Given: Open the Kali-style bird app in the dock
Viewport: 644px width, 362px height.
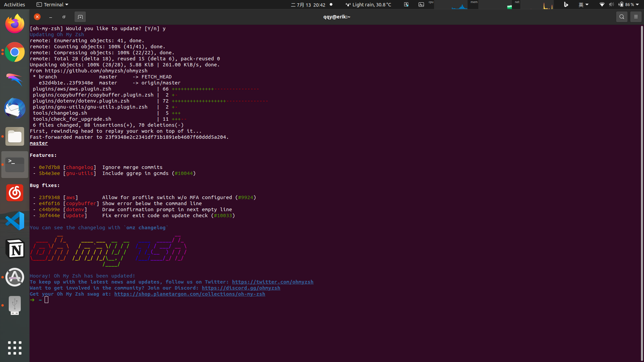Looking at the screenshot, I should 15,80.
